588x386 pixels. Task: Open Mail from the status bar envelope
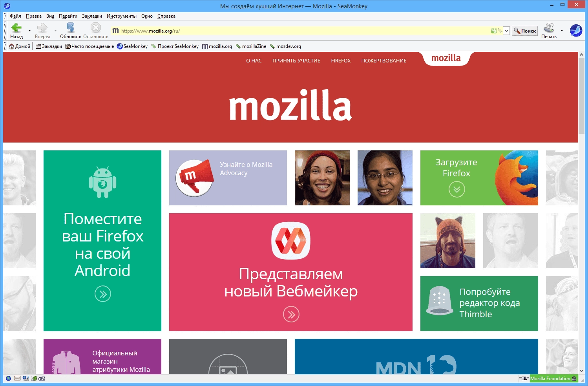pyautogui.click(x=17, y=379)
